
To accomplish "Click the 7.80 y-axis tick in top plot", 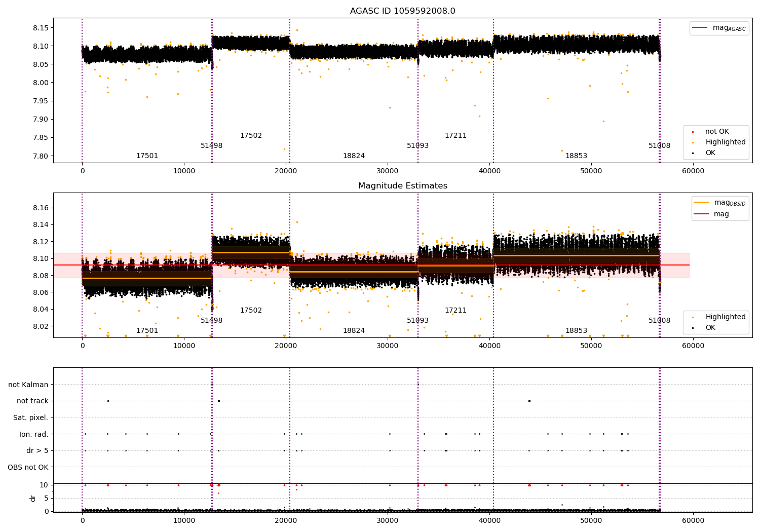I will pyautogui.click(x=41, y=156).
